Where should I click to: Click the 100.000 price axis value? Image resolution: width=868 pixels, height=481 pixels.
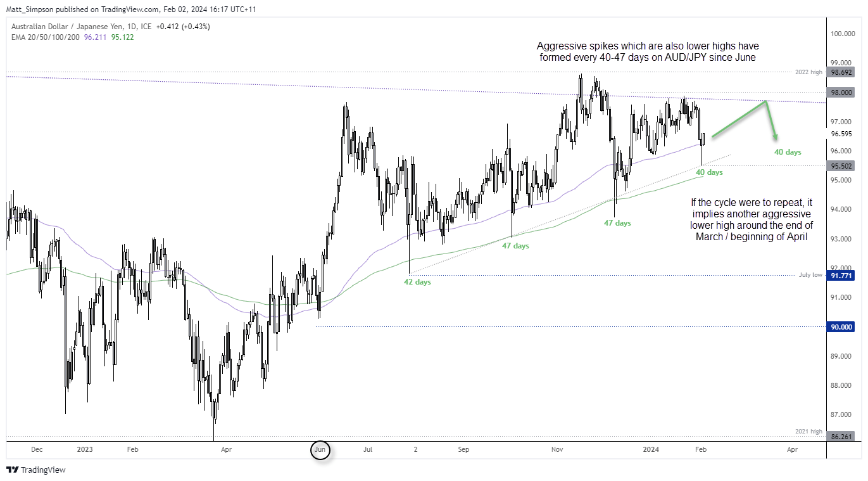click(843, 34)
